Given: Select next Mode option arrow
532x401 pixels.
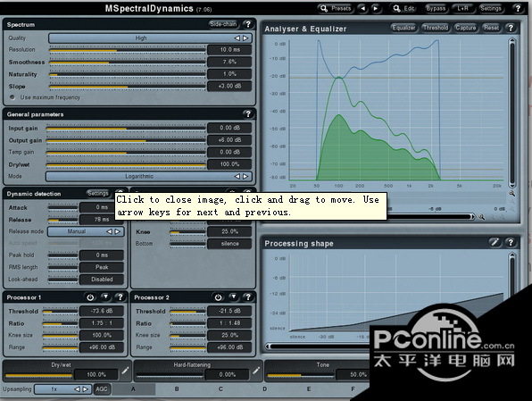Looking at the screenshot, I should click(x=245, y=176).
